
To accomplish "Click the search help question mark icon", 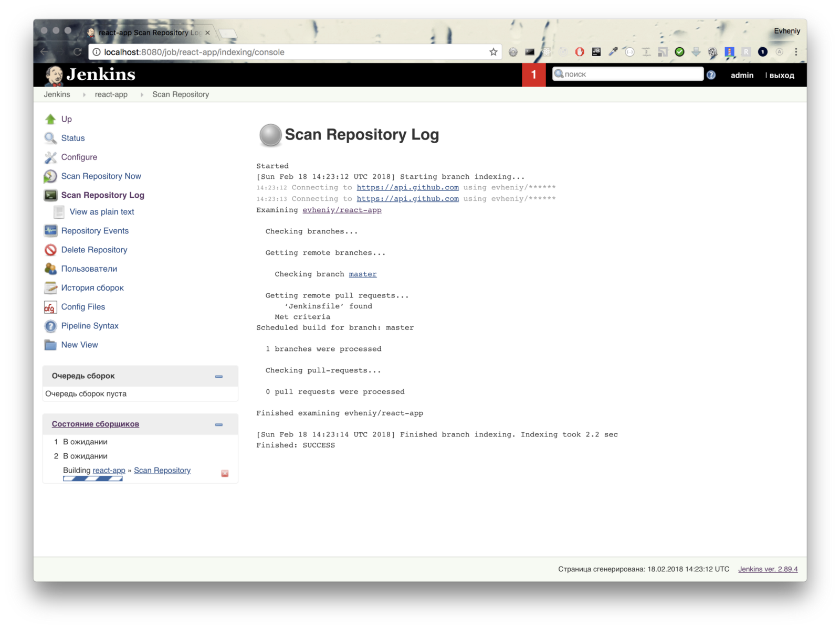I will point(711,75).
